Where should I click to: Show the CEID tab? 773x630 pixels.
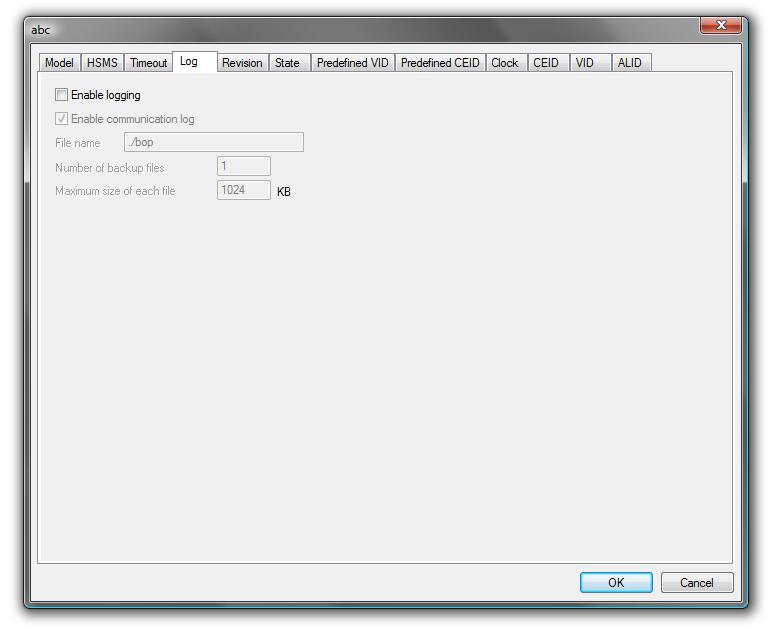546,63
